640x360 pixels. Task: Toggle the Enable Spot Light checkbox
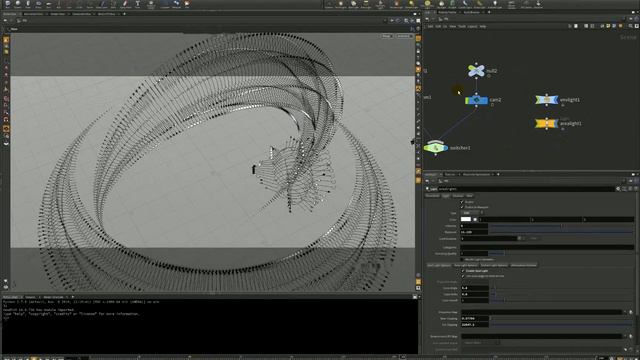pos(462,271)
